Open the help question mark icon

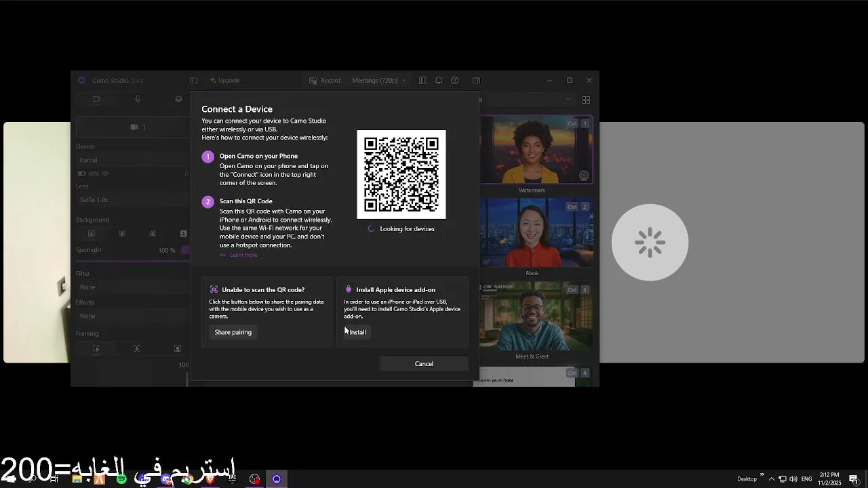point(454,80)
